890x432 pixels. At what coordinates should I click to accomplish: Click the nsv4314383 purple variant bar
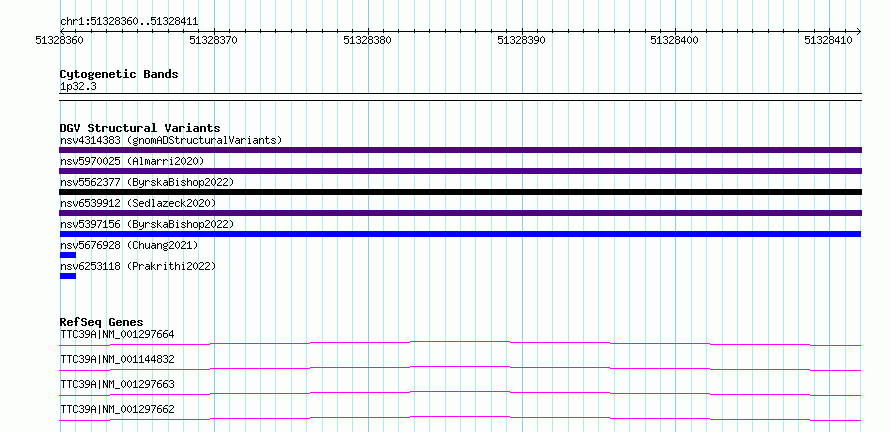coord(460,150)
